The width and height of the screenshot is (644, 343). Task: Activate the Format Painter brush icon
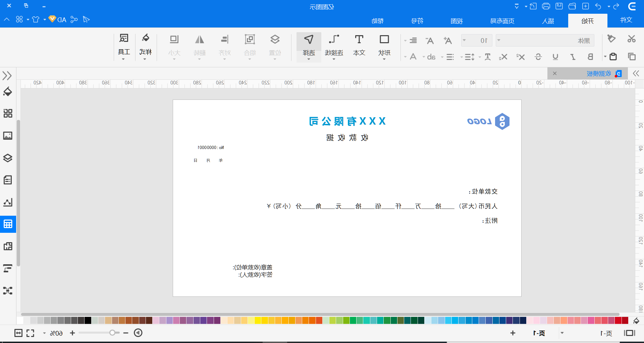coord(611,39)
